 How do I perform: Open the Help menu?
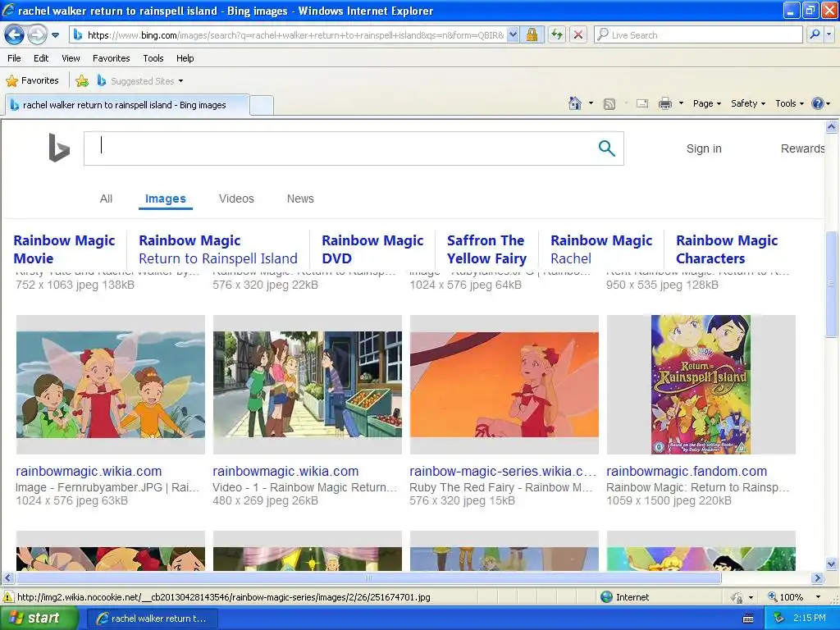coord(185,58)
